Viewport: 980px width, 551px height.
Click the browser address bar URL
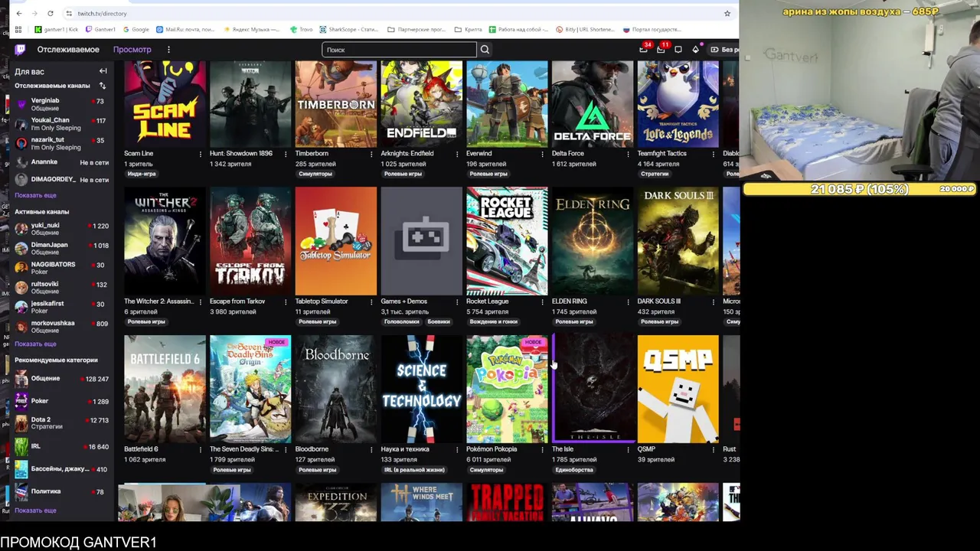pos(102,13)
